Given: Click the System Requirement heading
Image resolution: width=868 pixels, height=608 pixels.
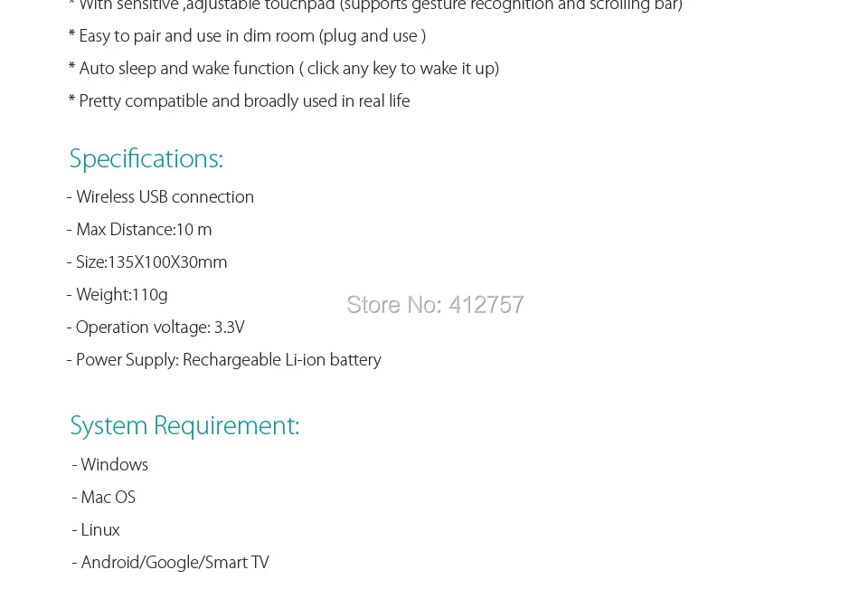Looking at the screenshot, I should pos(184,426).
